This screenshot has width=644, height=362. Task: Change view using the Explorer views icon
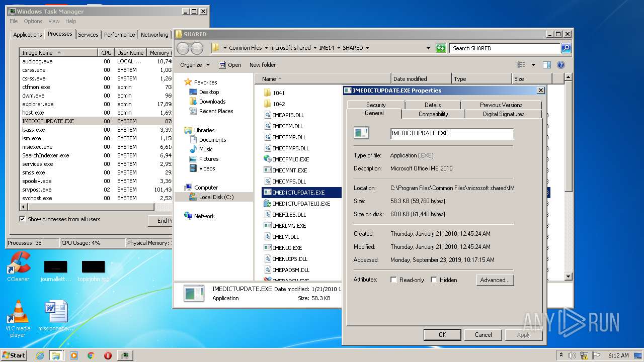coord(521,65)
